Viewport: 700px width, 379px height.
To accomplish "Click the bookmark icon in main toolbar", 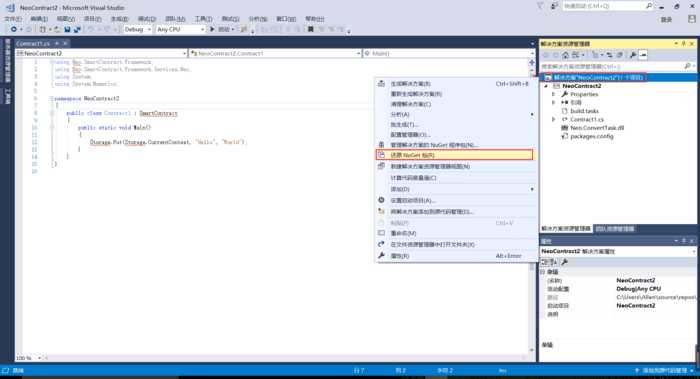I will click(311, 29).
